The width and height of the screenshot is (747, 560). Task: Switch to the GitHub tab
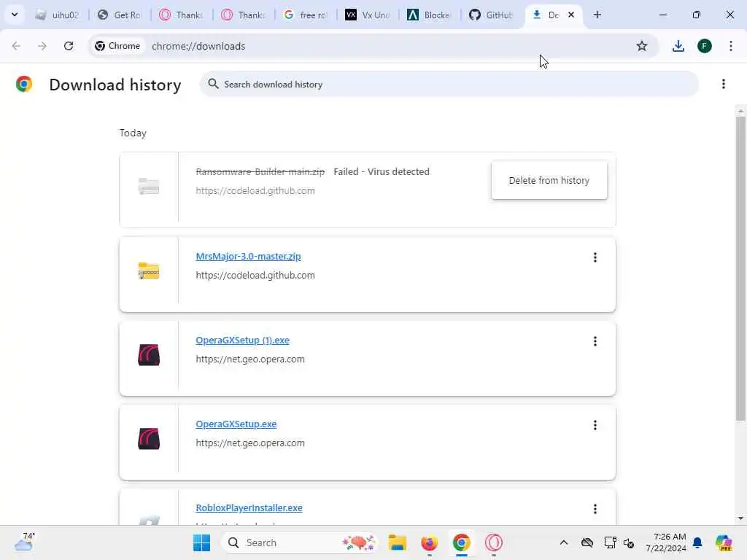[491, 15]
